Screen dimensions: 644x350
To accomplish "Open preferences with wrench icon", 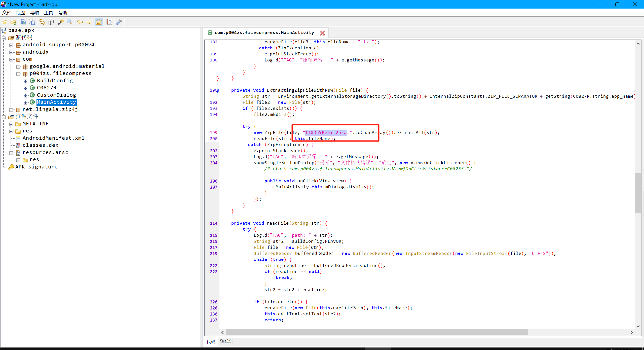I will tap(119, 22).
